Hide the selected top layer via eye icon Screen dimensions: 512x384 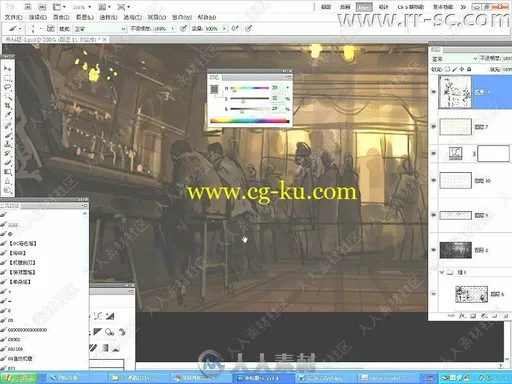pos(433,92)
